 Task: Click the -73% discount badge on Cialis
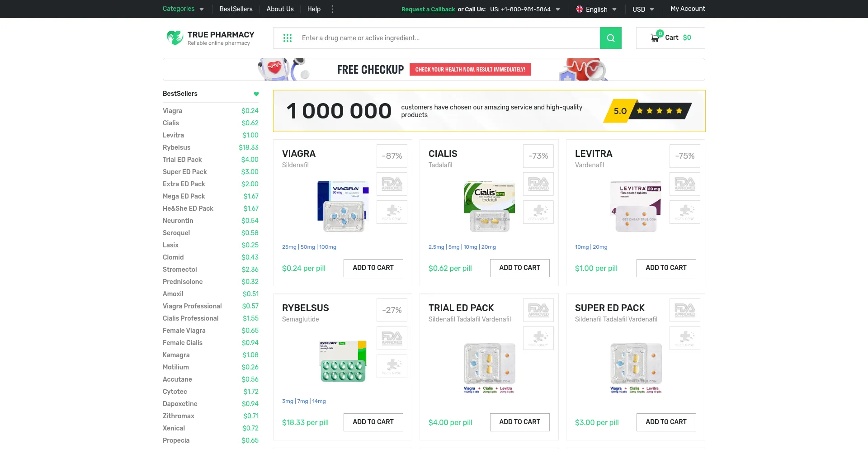tap(538, 156)
